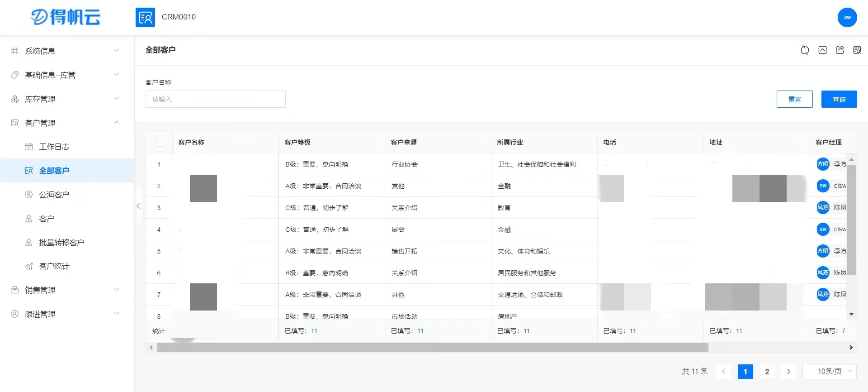
Task: Click the 客户名称 search input field
Action: coord(215,99)
